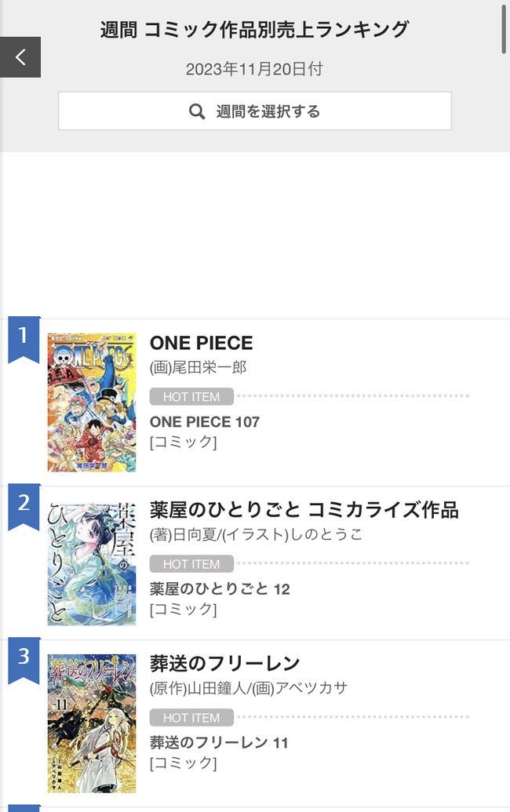Open the 薬屋のひとりごと cover thumbnail
This screenshot has width=510, height=812.
click(91, 563)
